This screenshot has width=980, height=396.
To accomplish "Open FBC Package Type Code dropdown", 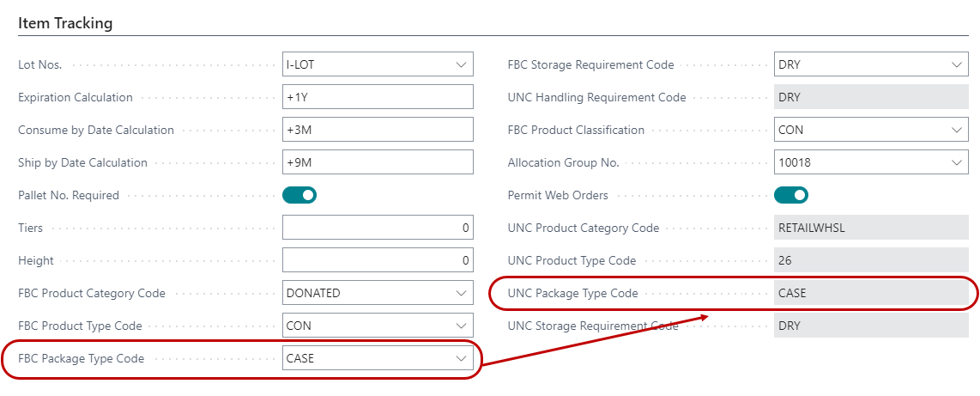I will pos(461,358).
